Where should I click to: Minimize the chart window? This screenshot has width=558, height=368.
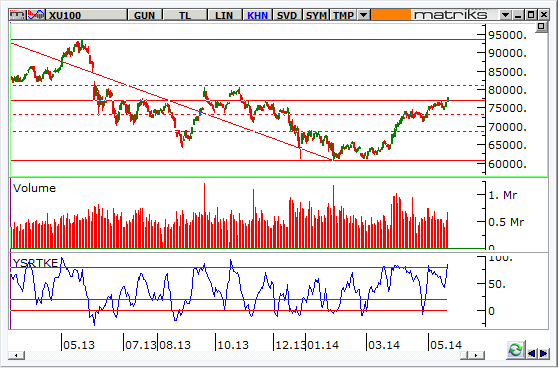(x=518, y=15)
